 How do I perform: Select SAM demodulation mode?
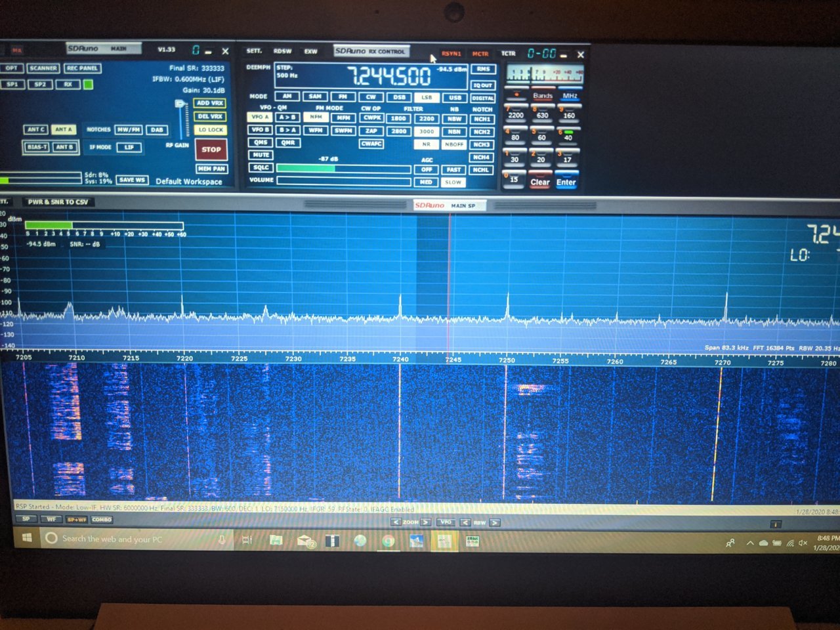[x=315, y=96]
